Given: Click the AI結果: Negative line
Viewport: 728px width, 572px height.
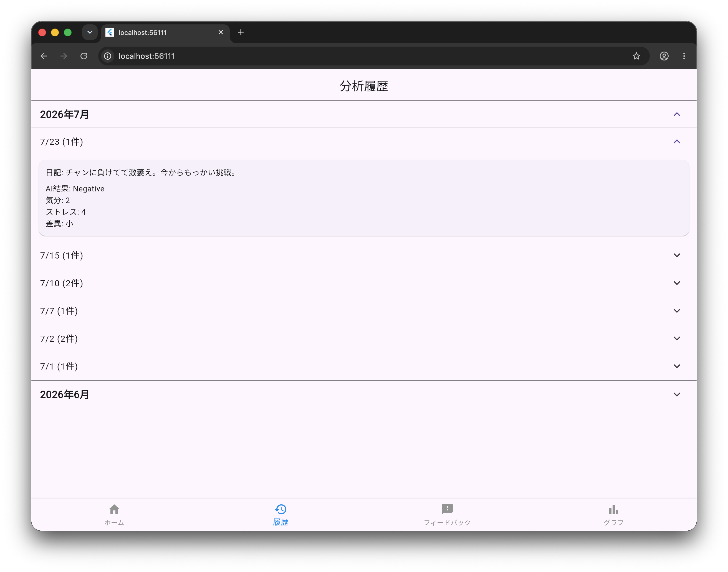Looking at the screenshot, I should click(75, 189).
